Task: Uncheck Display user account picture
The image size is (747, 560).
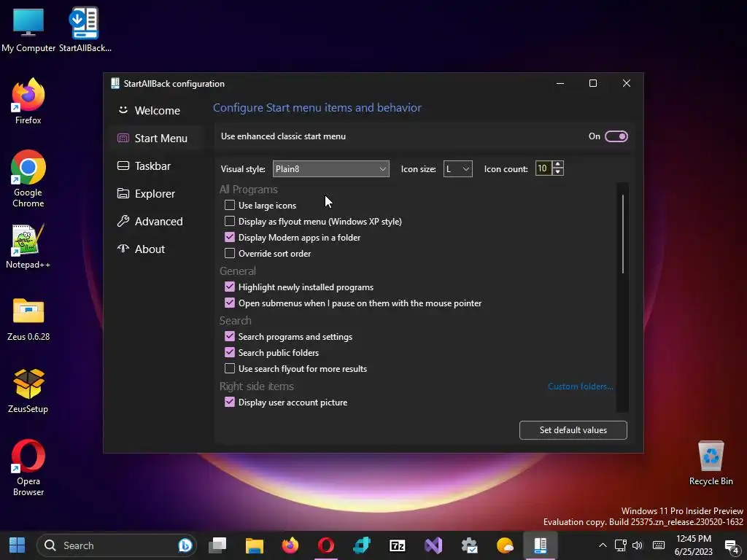Action: tap(230, 402)
